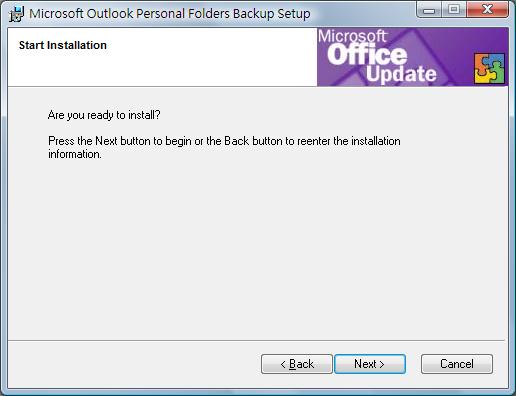This screenshot has width=516, height=396.
Task: Click the window title text in title bar
Action: tap(170, 14)
